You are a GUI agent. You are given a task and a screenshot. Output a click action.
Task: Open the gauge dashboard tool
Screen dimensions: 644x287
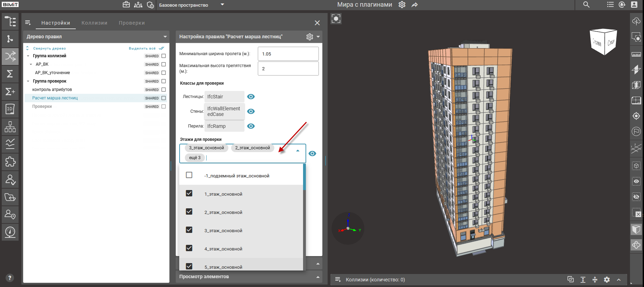tap(10, 232)
